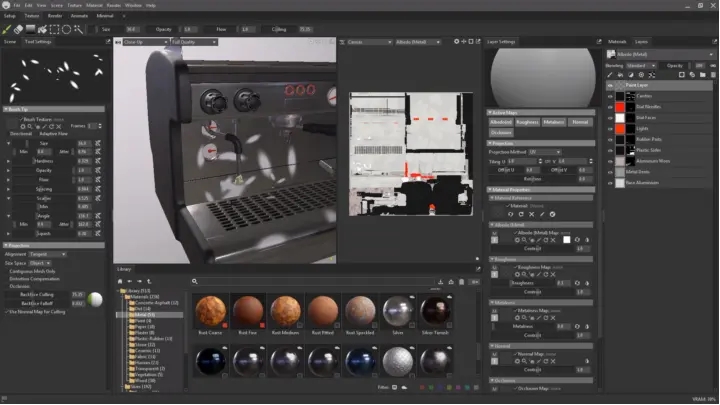Screen dimensions: 720x405
Task: Toggle the Albedo active map button
Action: [x=501, y=122]
